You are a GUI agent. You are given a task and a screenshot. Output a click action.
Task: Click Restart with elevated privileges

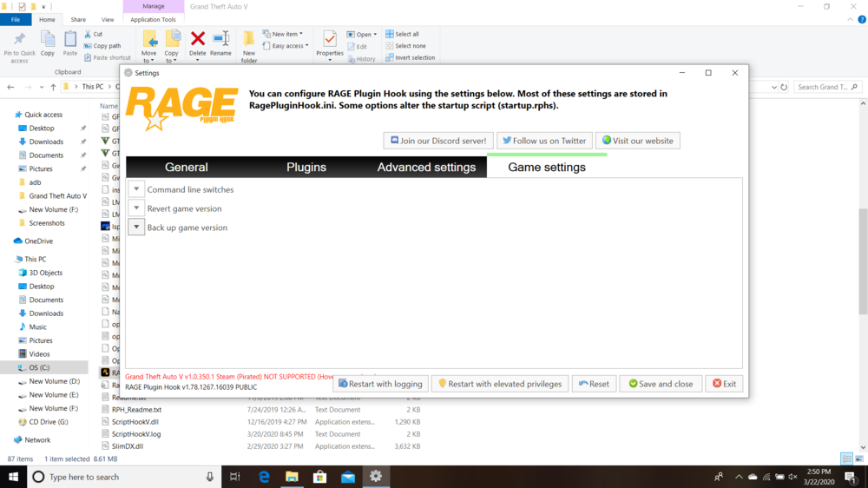pos(500,384)
